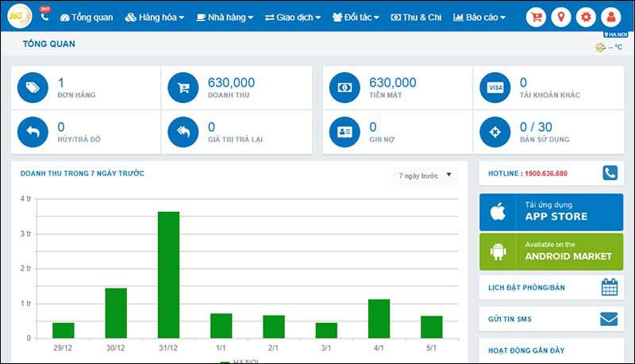Click the phone icon beside Hotline

click(610, 173)
